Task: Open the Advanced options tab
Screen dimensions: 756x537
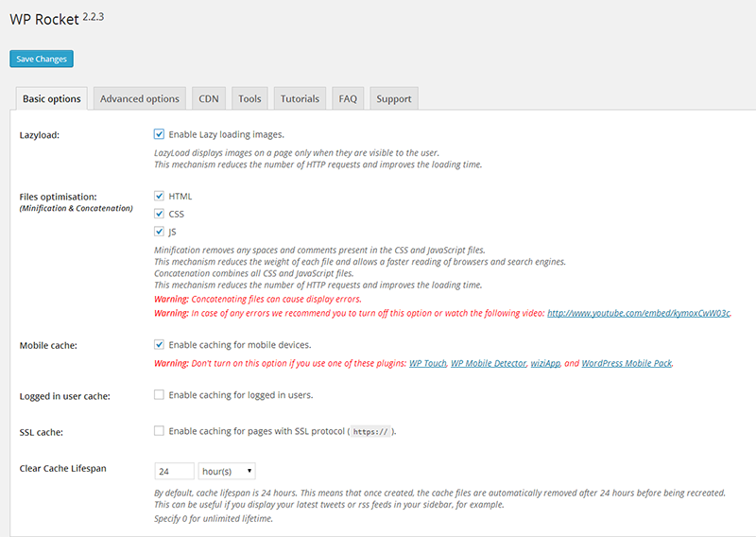Action: click(139, 98)
